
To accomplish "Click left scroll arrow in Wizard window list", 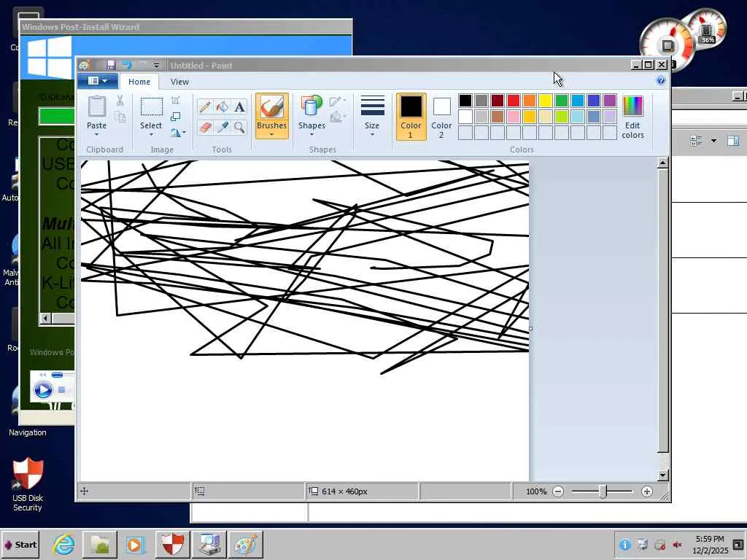I will (x=46, y=318).
